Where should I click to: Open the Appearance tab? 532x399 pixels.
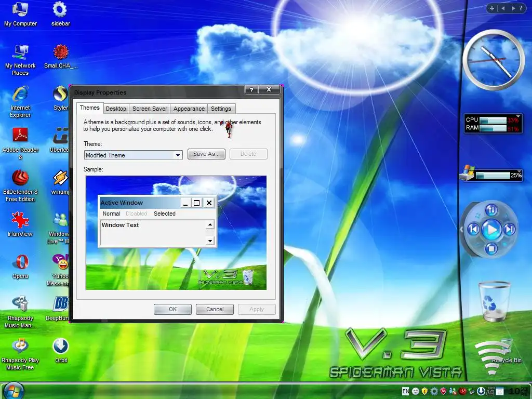189,109
